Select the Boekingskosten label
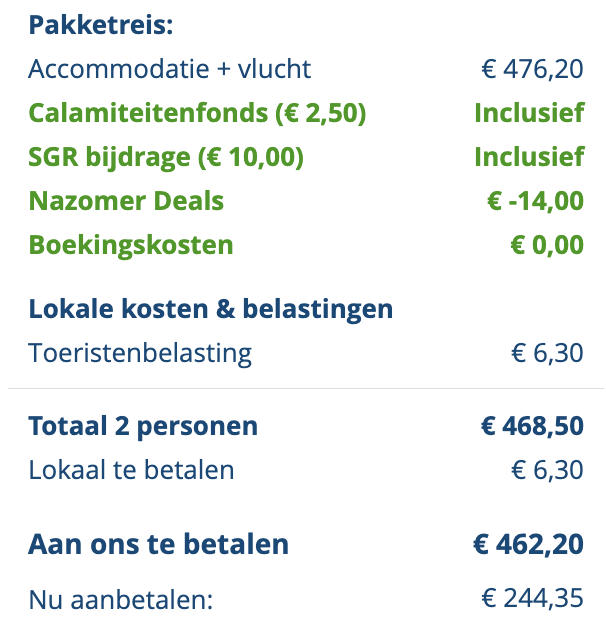Image resolution: width=606 pixels, height=634 pixels. click(x=131, y=245)
